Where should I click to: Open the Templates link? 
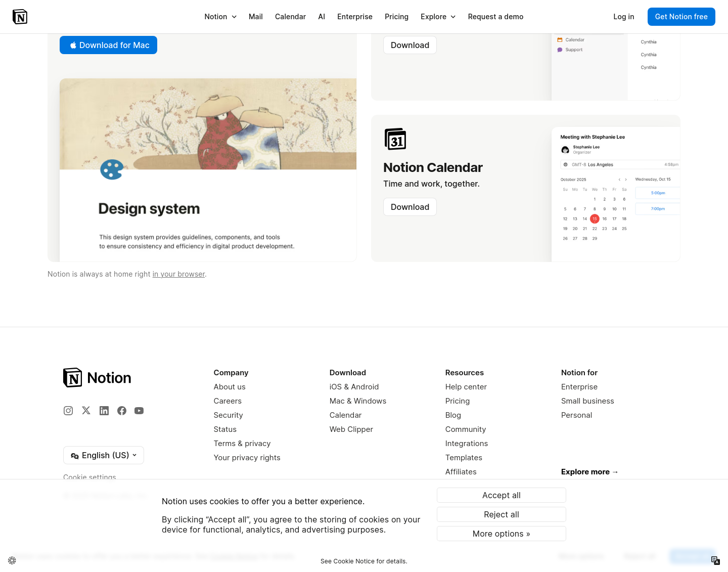(464, 458)
